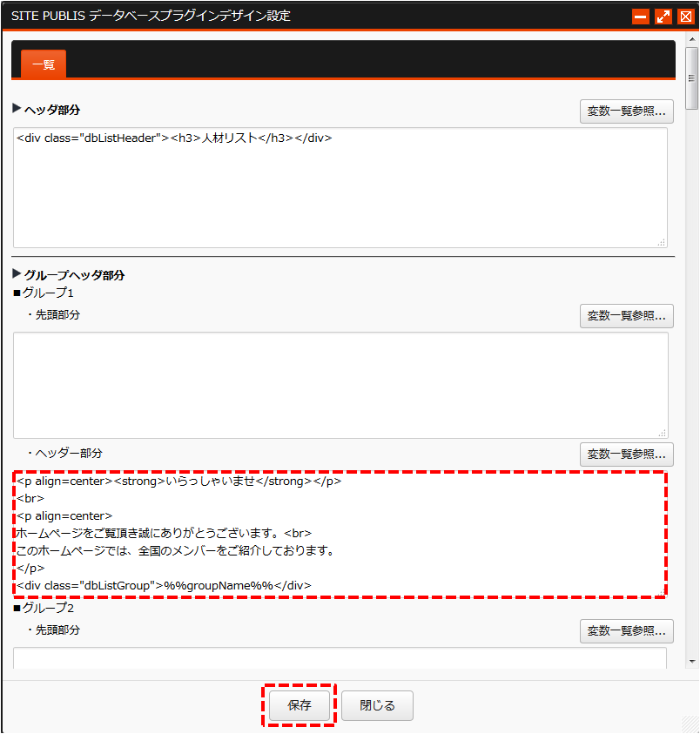700x734 pixels.
Task: Open 変数一覧参照 for グループ2 先頭部分
Action: tap(627, 631)
